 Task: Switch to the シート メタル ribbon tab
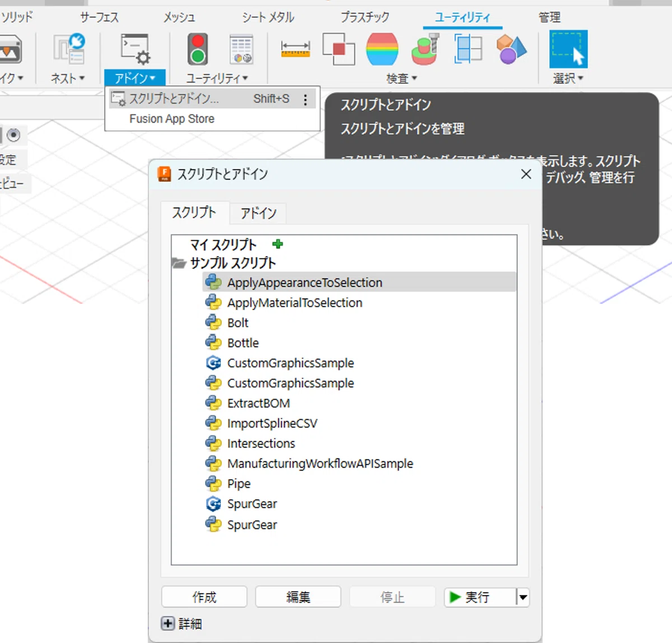pyautogui.click(x=268, y=17)
